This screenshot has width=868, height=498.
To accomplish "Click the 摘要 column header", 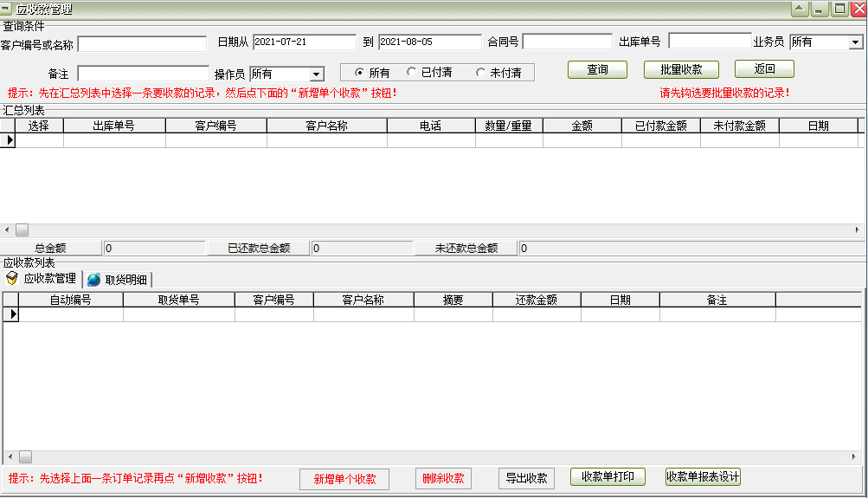I will pyautogui.click(x=453, y=300).
